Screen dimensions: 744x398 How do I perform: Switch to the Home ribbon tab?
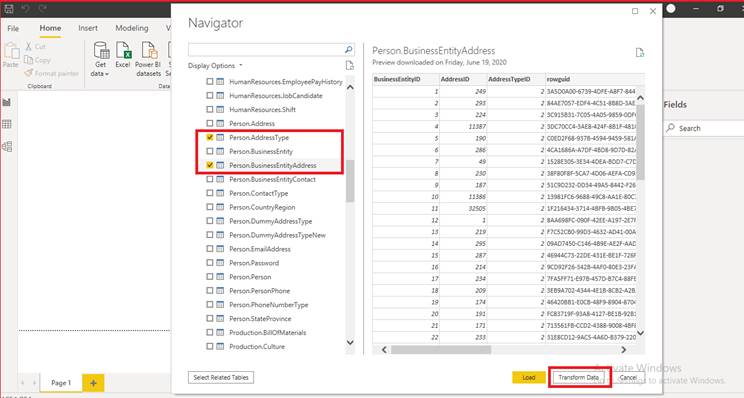click(50, 28)
